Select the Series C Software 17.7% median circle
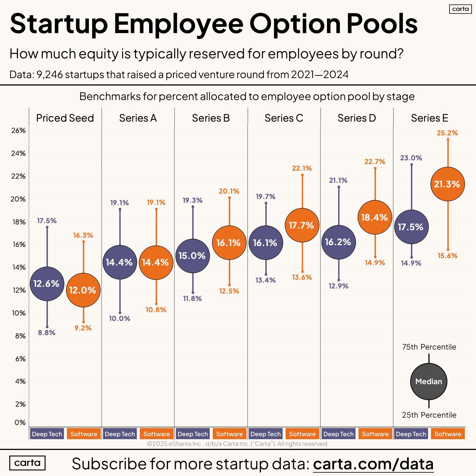Viewport: 476px width, 476px height. pos(302,225)
